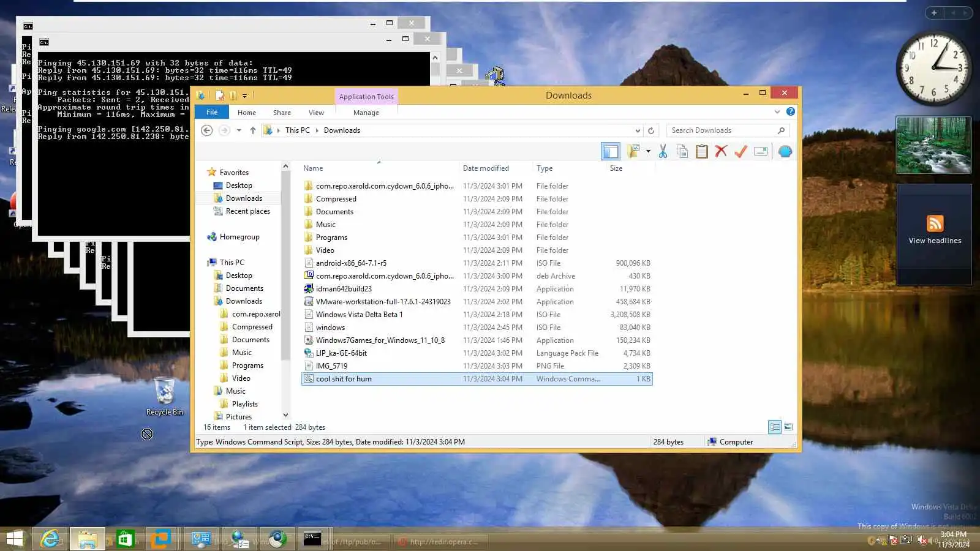Select Homegroup in the navigation pane

pyautogui.click(x=239, y=237)
